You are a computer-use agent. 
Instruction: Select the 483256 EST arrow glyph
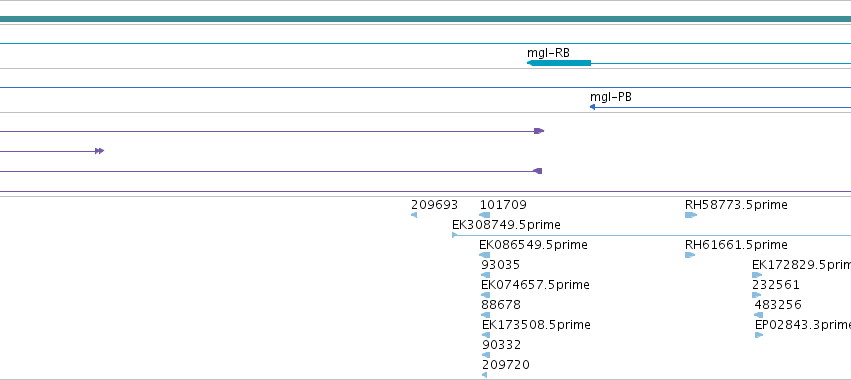tap(759, 315)
